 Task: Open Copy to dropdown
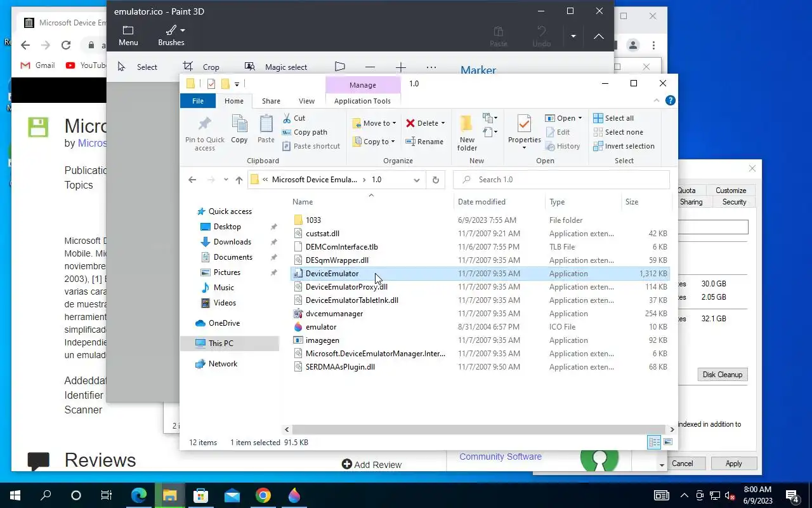[374, 142]
